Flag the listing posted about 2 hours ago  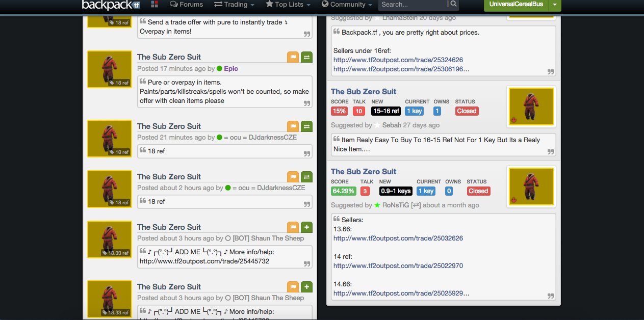[293, 177]
